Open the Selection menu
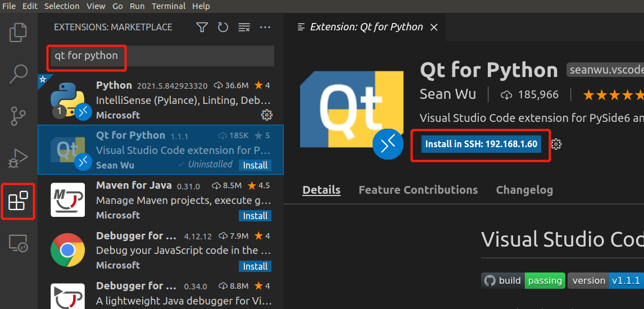The height and width of the screenshot is (309, 644). pos(62,6)
